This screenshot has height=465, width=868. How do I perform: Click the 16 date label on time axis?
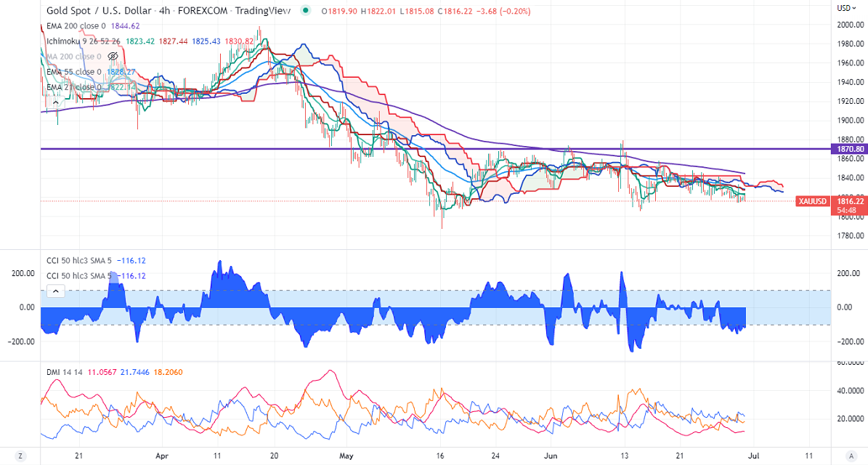coord(441,456)
